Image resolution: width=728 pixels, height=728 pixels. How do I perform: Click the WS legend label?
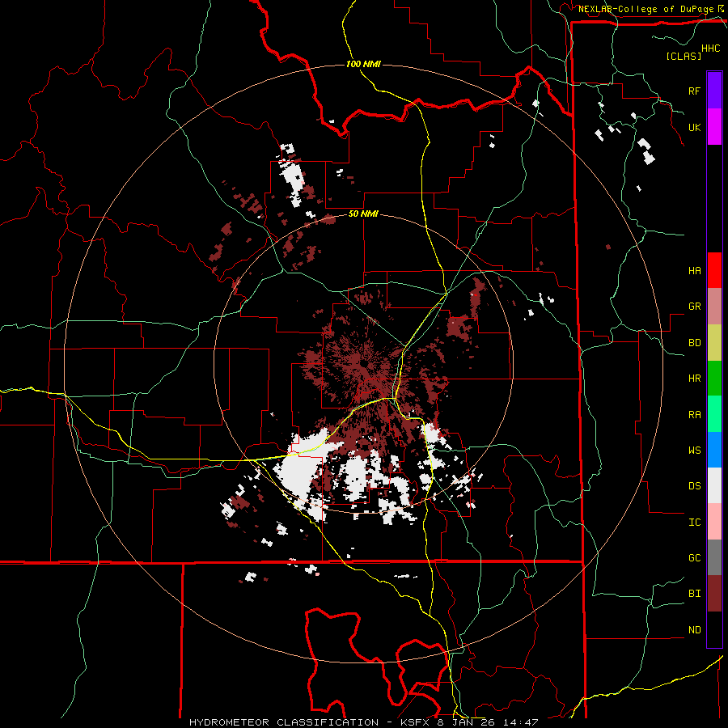tap(694, 450)
